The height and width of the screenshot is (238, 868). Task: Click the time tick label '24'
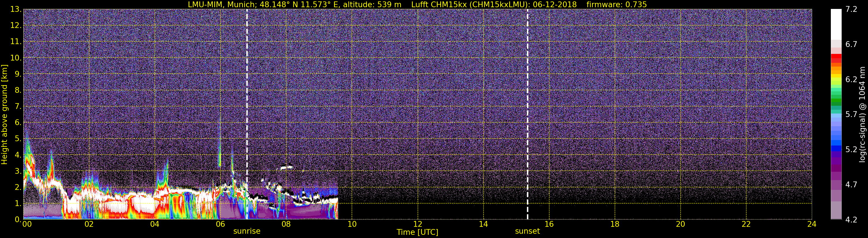click(812, 224)
